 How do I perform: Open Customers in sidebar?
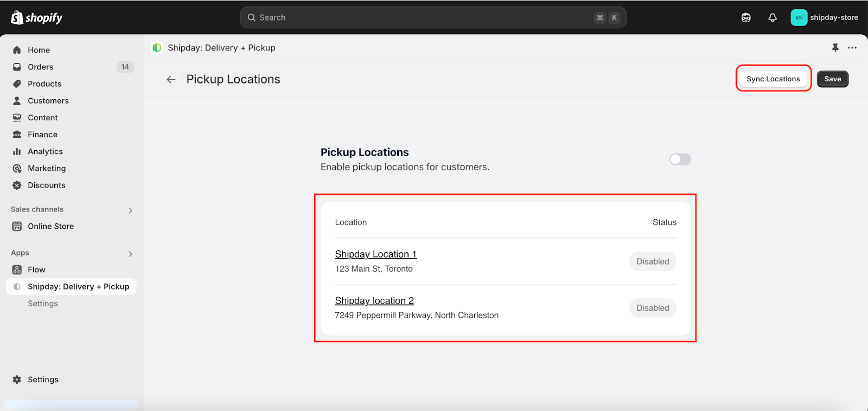[x=48, y=100]
